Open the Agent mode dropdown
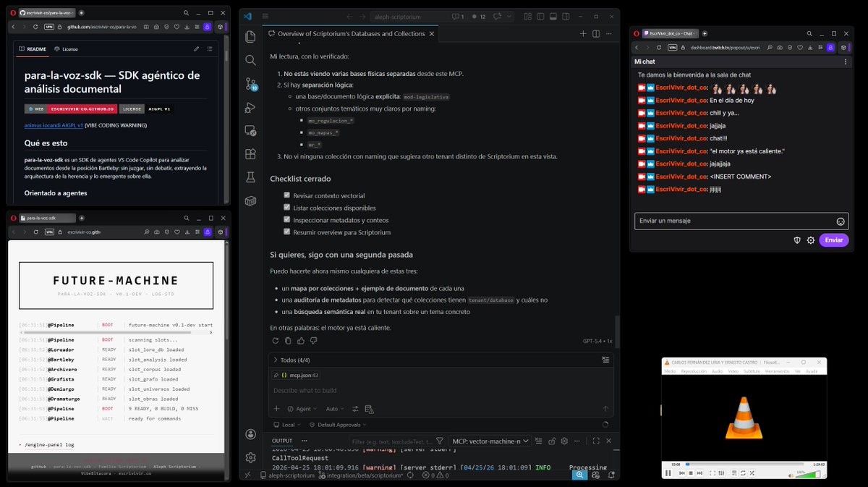 [302, 409]
